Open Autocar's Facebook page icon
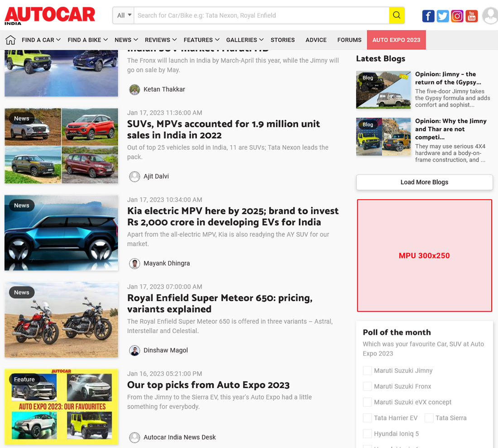This screenshot has width=498, height=448. tap(428, 16)
